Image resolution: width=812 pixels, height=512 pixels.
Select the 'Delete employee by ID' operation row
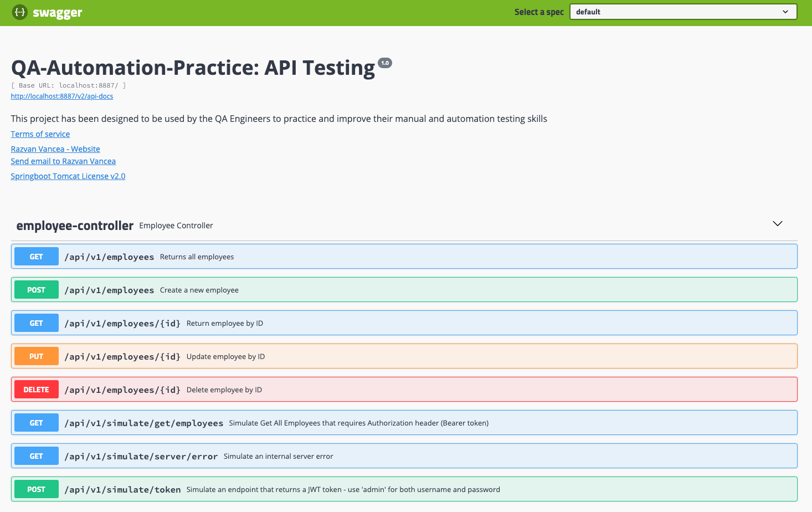(388, 389)
